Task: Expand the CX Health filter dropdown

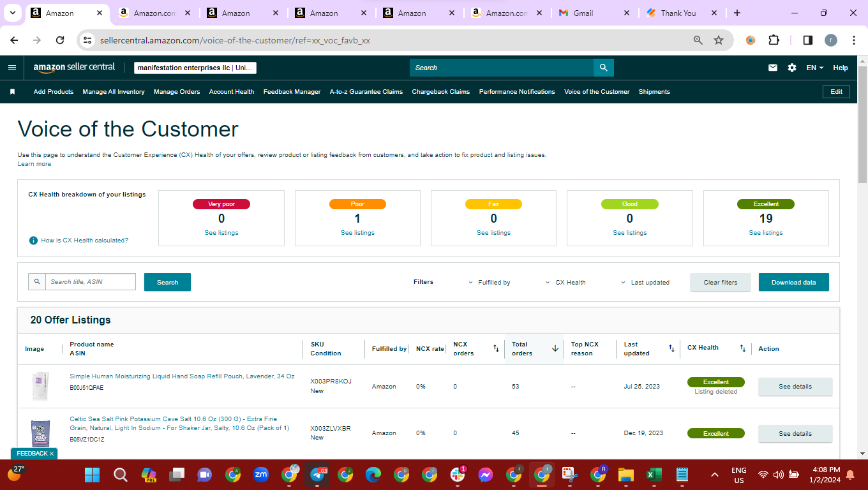Action: 565,282
